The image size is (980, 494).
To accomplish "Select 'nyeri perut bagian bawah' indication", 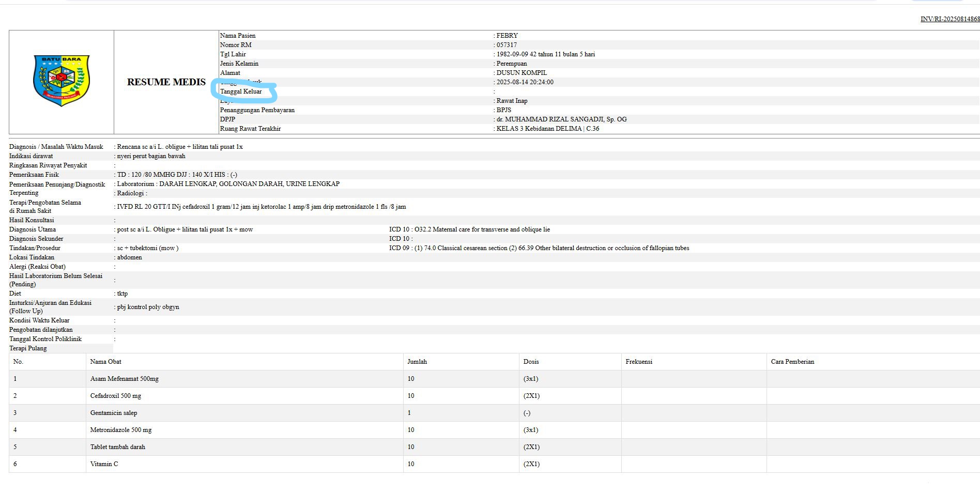I will tap(151, 156).
